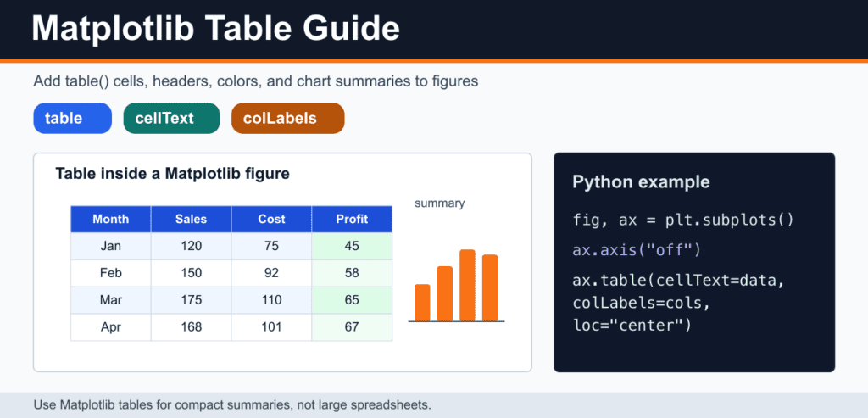Click the "summary" chart label
868x418 pixels.
440,203
